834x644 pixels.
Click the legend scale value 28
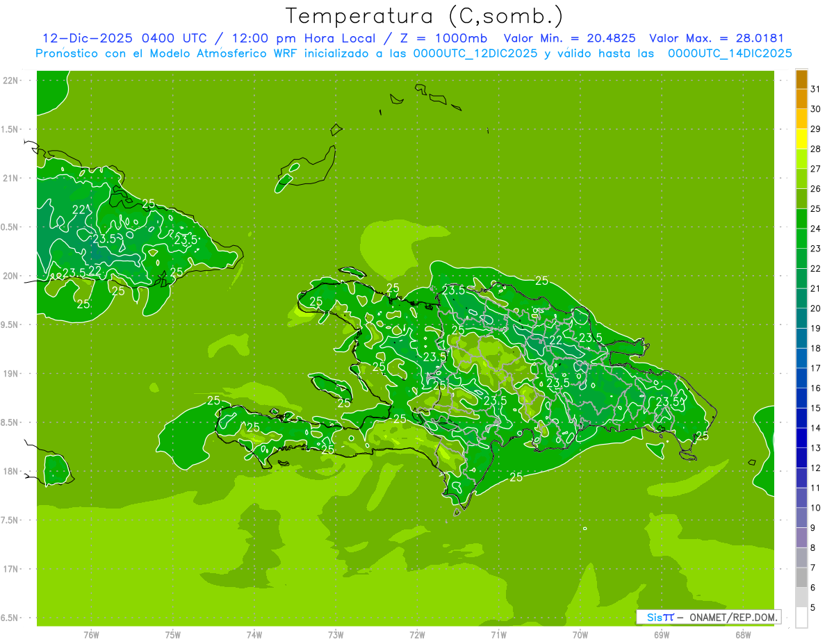[815, 149]
